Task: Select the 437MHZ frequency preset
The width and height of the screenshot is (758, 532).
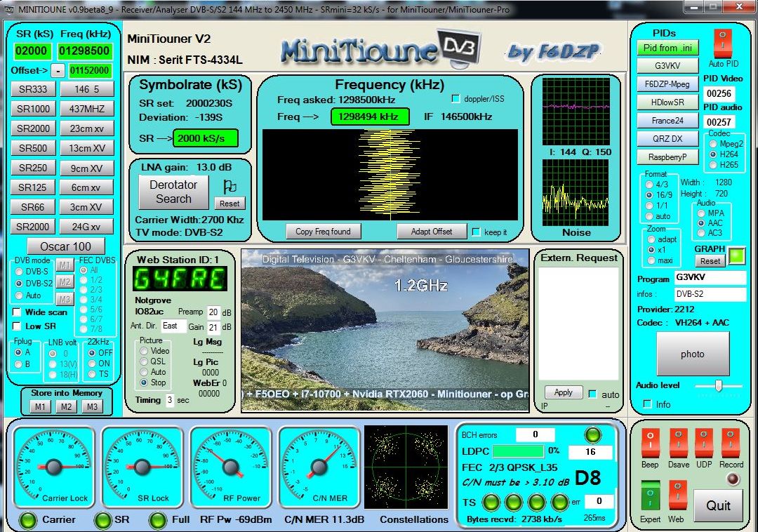Action: point(87,109)
